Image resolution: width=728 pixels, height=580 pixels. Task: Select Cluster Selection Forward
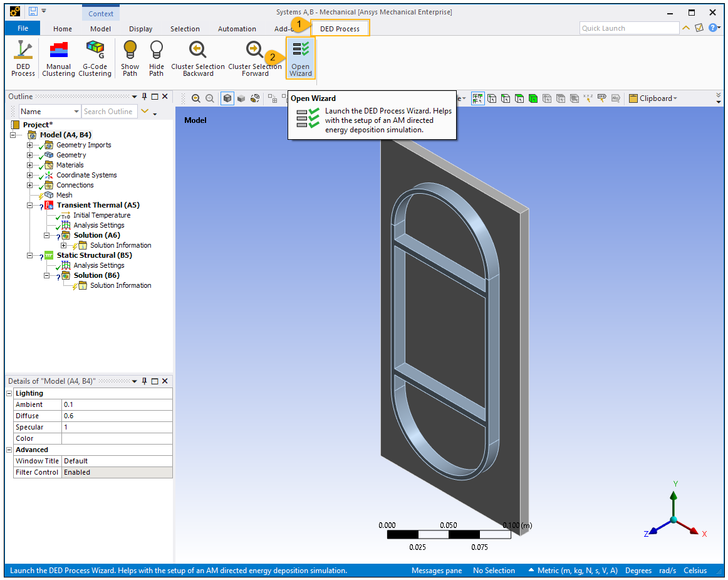[254, 58]
